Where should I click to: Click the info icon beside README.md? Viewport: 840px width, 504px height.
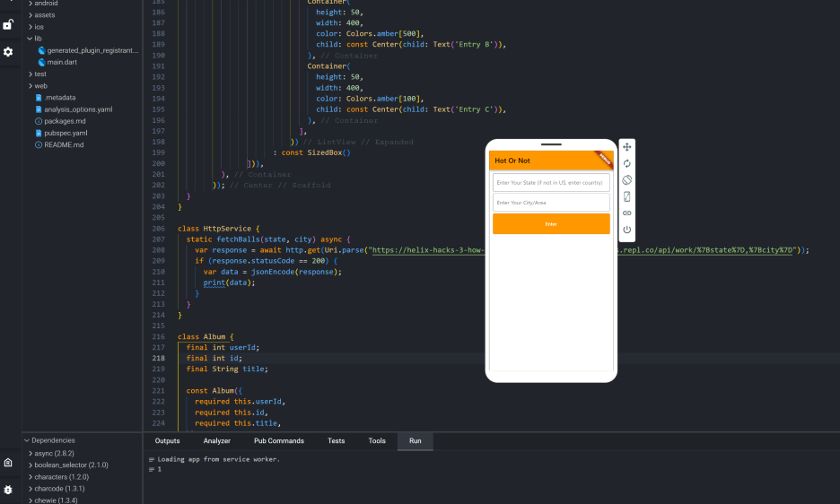39,144
